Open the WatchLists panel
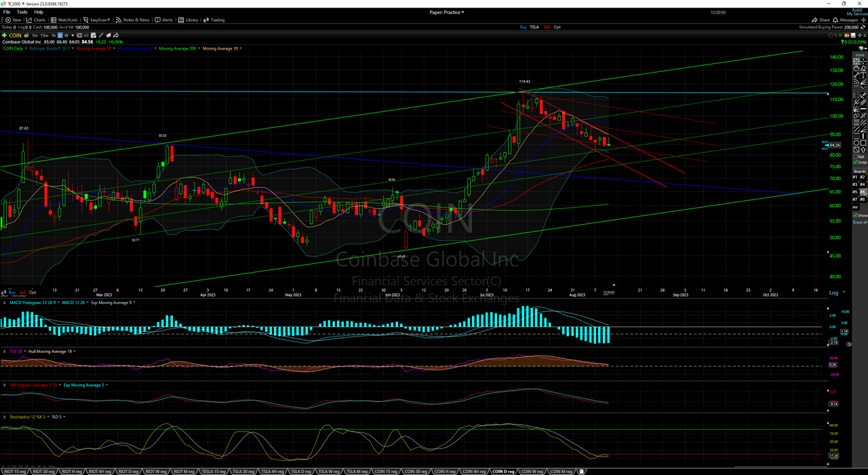868x475 pixels. [64, 20]
